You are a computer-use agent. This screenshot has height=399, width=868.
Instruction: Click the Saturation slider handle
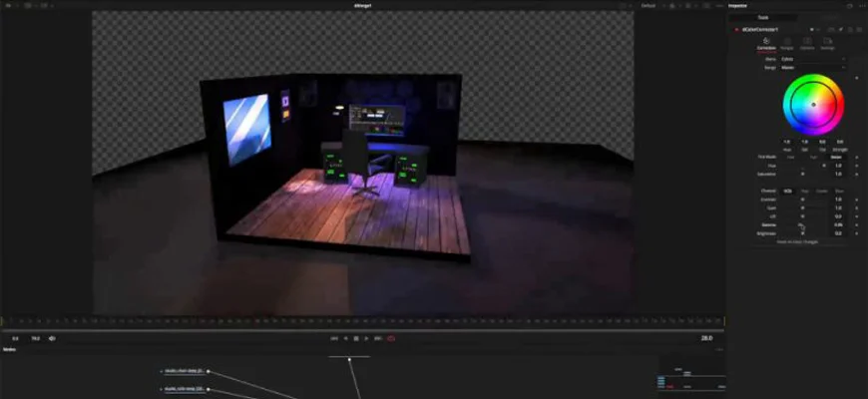click(x=803, y=174)
